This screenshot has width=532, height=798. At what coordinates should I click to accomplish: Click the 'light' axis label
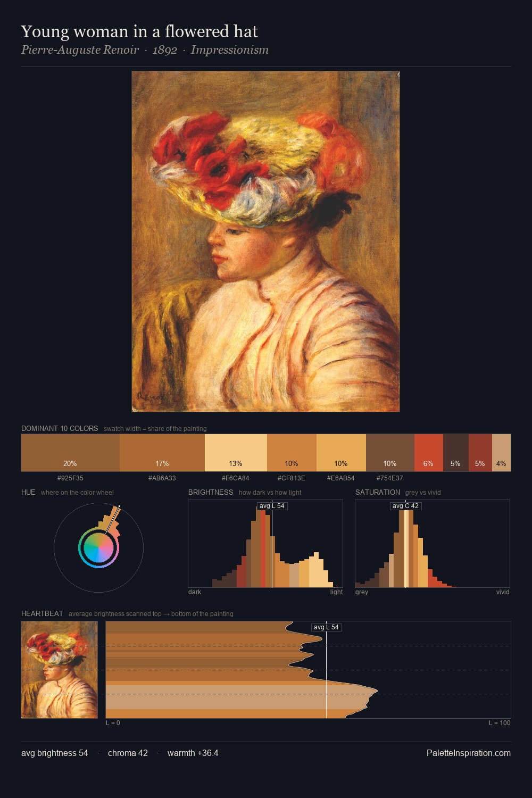[336, 592]
